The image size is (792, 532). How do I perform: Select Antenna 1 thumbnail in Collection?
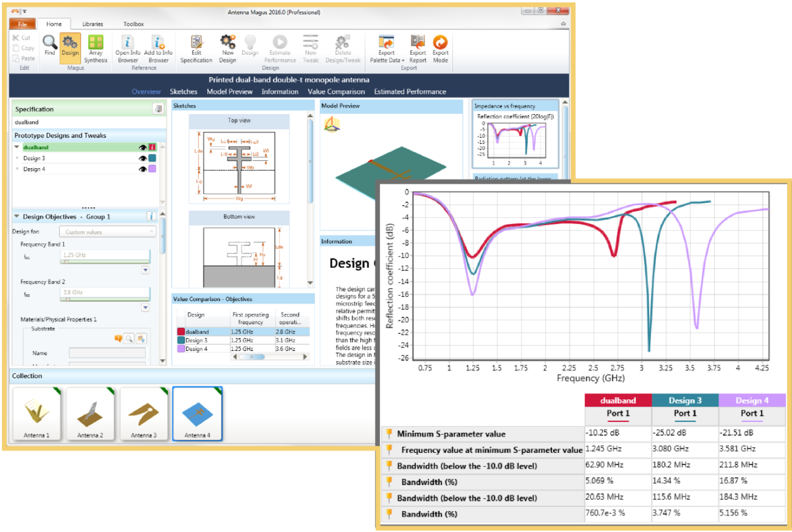[36, 414]
